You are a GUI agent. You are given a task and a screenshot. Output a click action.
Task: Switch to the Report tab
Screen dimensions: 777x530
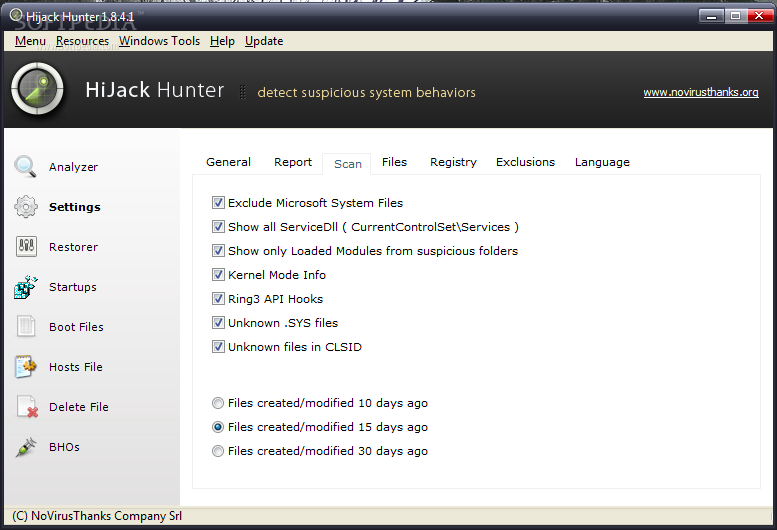click(x=293, y=162)
